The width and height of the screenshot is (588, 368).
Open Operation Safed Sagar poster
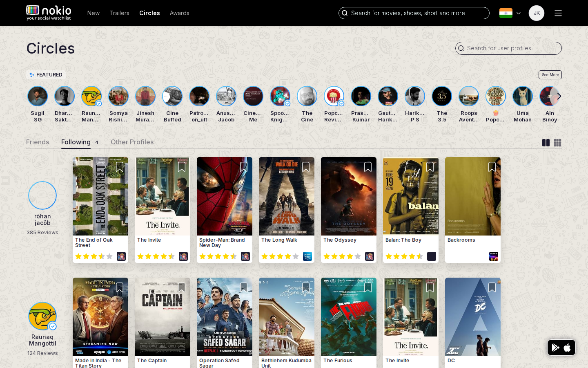tap(225, 317)
